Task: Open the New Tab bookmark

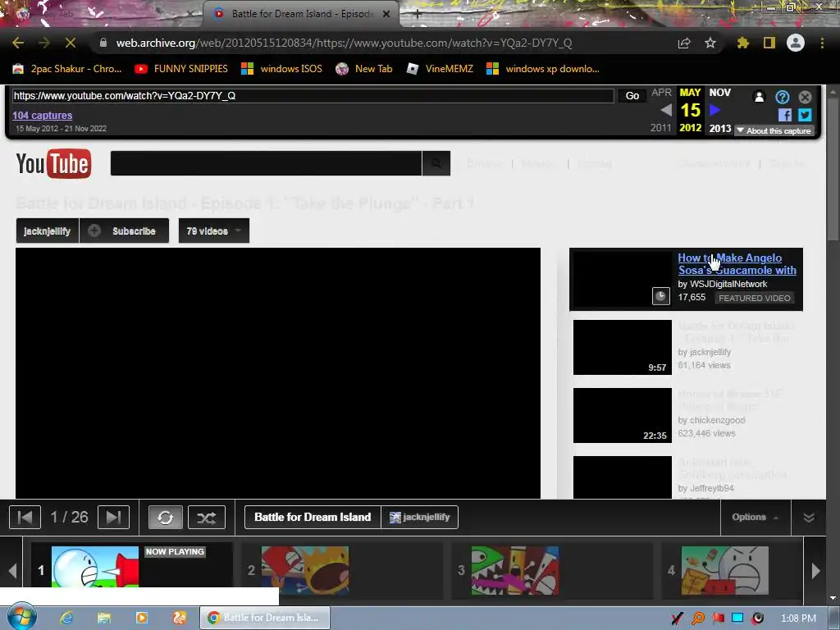Action: [364, 69]
